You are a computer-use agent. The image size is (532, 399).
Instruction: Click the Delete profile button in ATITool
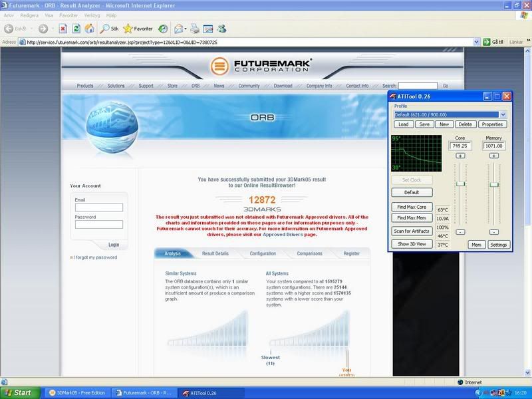(465, 124)
